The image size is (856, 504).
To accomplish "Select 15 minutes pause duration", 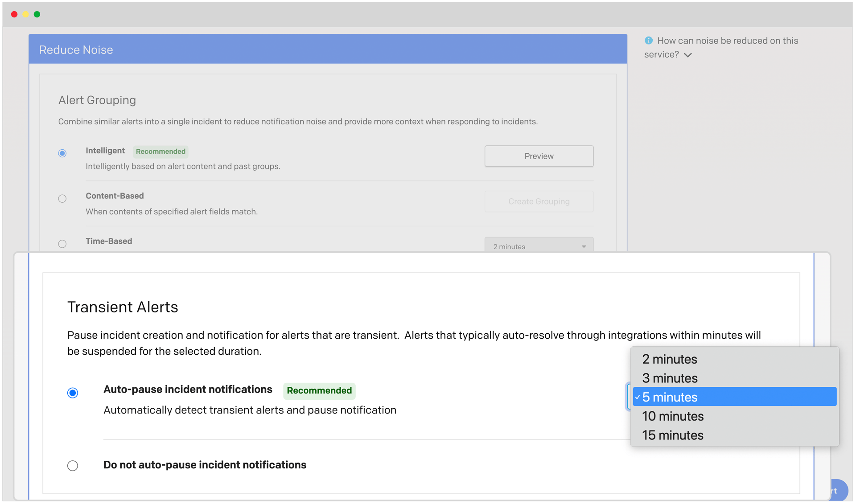I will tap(672, 435).
